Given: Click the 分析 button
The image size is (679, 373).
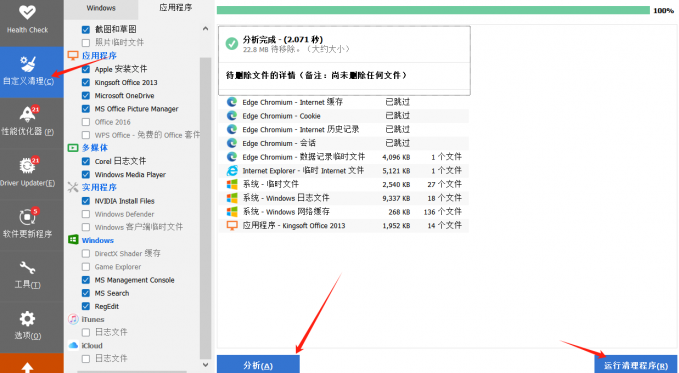Looking at the screenshot, I should pyautogui.click(x=258, y=365).
